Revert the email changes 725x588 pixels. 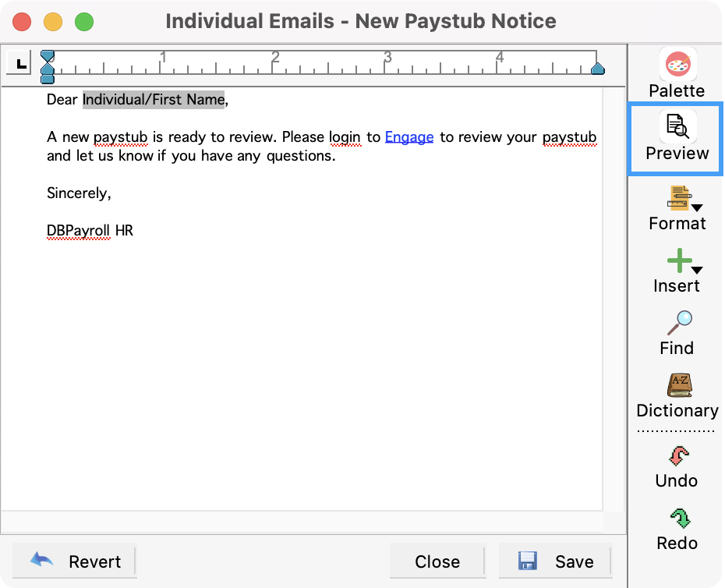pos(75,561)
